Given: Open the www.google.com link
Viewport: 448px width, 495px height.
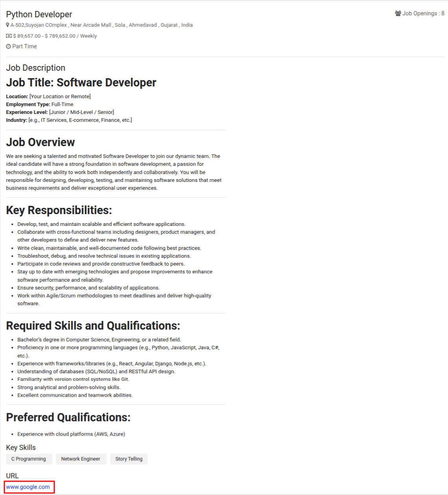Looking at the screenshot, I should (28, 487).
